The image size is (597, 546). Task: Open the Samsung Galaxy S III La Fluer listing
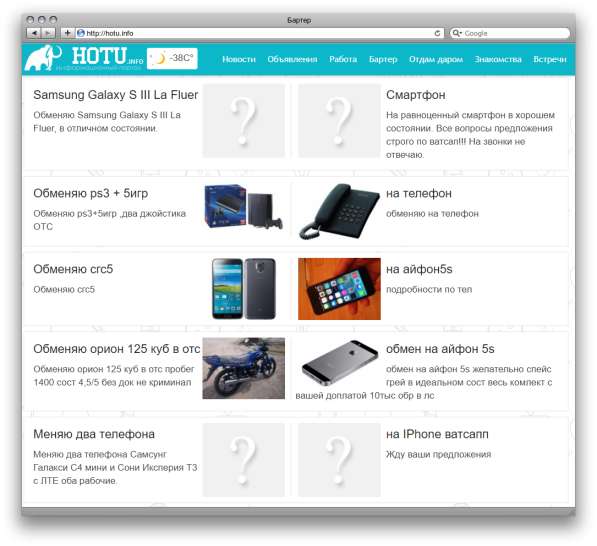(x=116, y=95)
